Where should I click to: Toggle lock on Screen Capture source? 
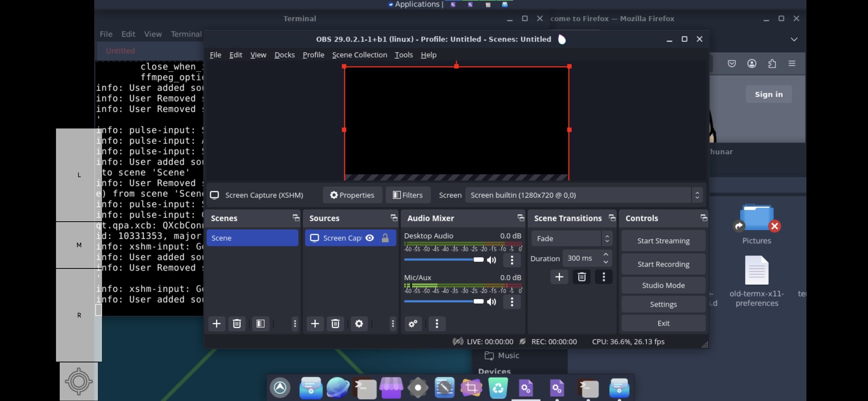coord(385,238)
